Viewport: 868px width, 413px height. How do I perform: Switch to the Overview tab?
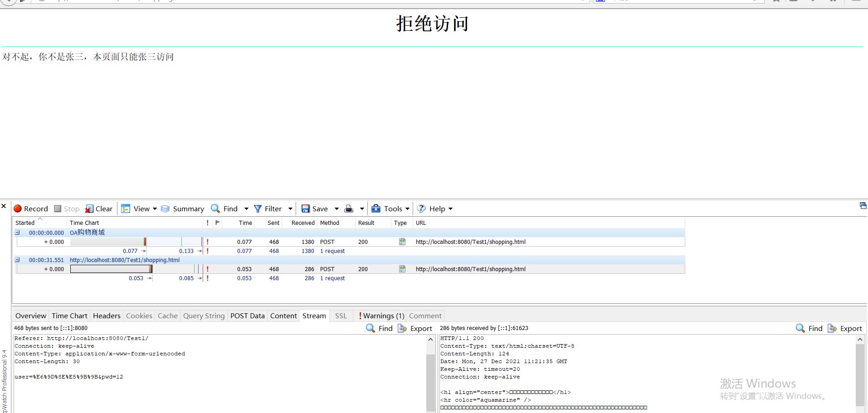coord(31,316)
